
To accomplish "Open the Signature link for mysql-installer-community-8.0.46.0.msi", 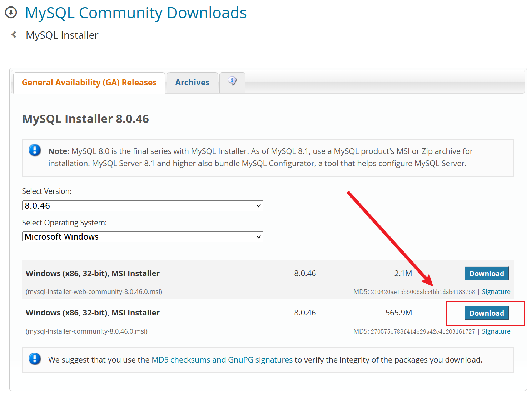I will point(496,331).
